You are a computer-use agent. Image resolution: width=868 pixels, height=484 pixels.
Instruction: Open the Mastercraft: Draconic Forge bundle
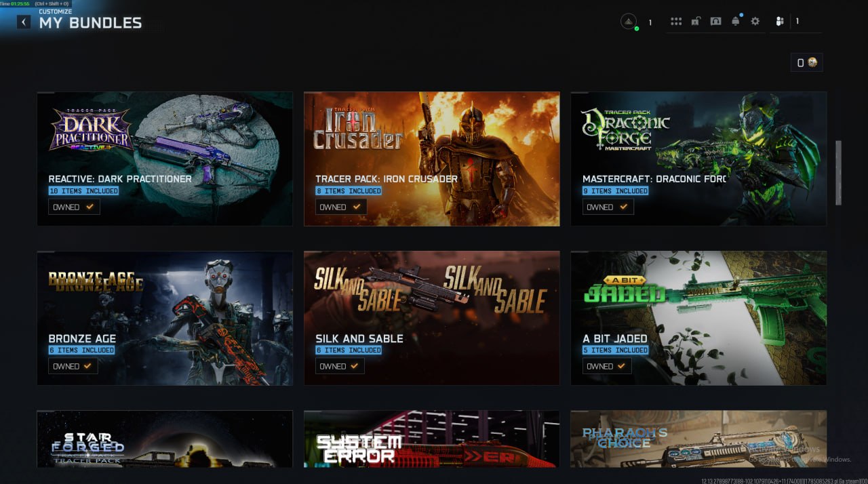(698, 159)
